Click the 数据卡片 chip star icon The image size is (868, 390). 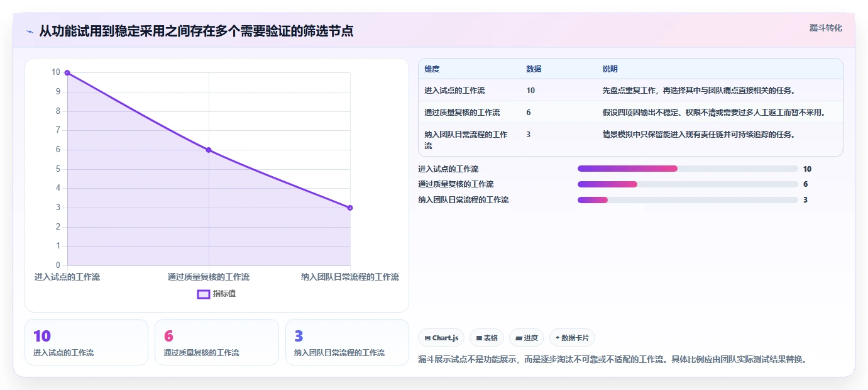click(558, 338)
